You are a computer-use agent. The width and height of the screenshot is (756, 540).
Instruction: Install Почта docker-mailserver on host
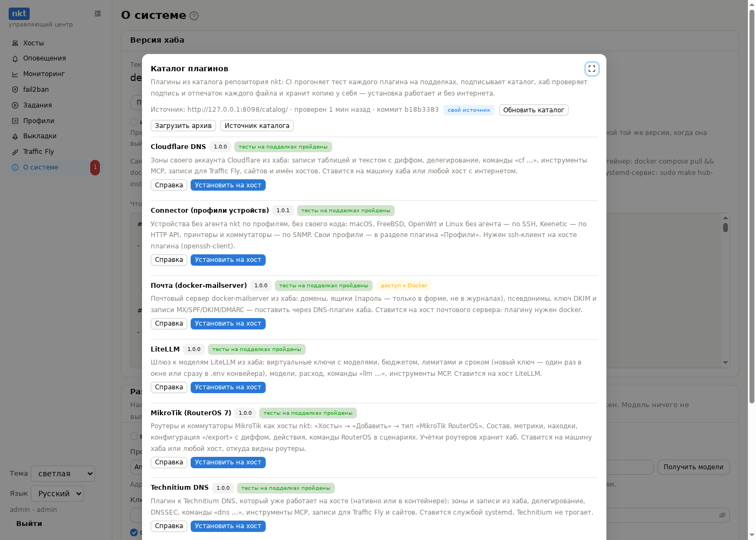(228, 323)
